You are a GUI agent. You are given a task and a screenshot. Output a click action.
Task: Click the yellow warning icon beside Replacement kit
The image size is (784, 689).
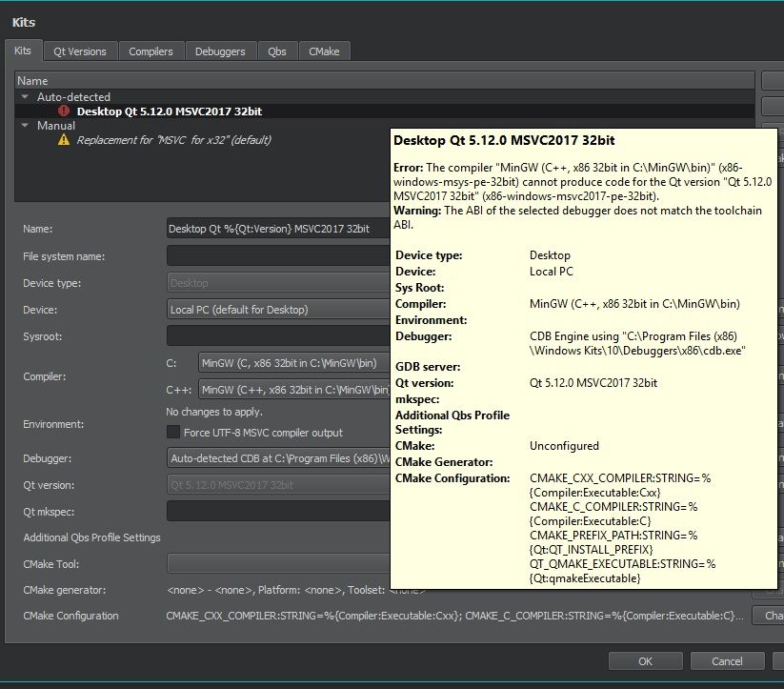(x=64, y=139)
